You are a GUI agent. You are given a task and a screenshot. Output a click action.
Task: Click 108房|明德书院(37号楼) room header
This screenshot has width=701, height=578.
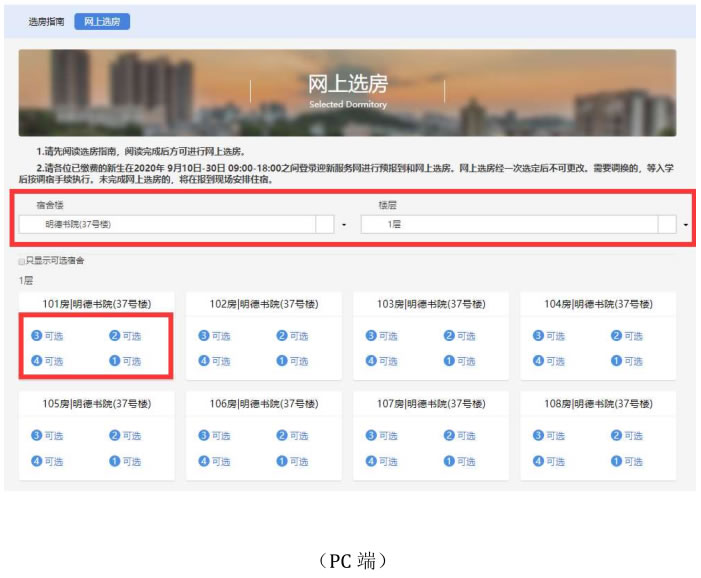[x=598, y=404]
